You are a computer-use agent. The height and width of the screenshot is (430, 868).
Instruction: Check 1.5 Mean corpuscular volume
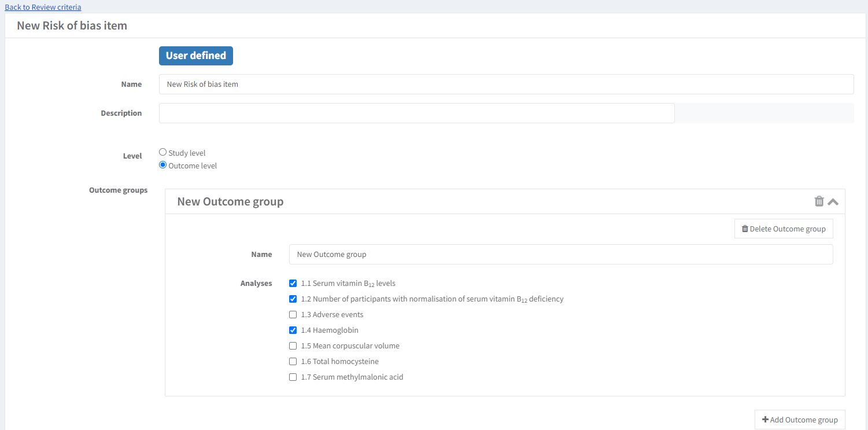click(x=293, y=346)
